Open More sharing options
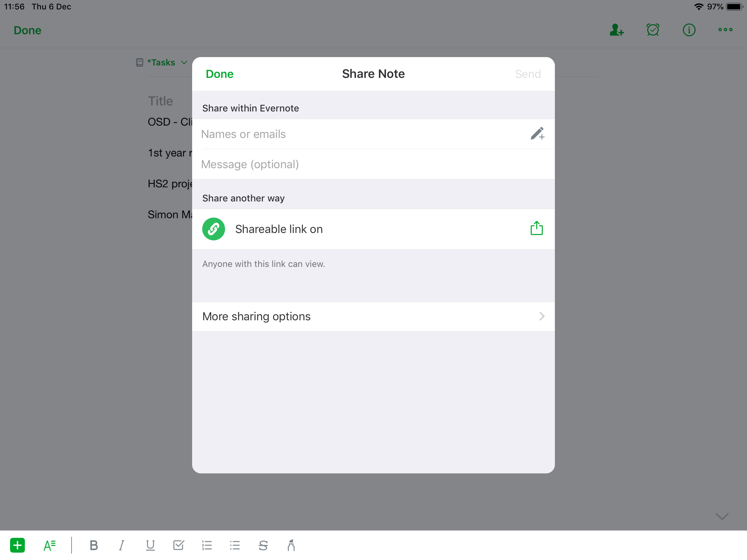The image size is (747, 560). click(x=373, y=316)
